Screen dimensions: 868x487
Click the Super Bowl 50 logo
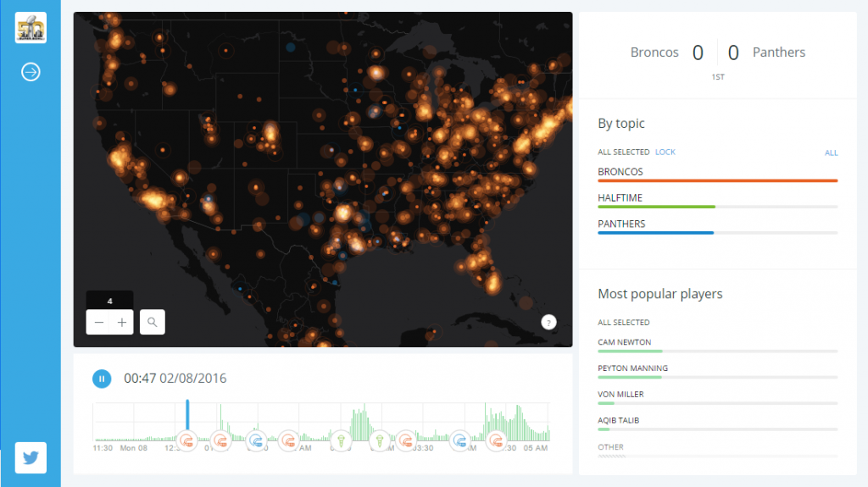(x=31, y=28)
